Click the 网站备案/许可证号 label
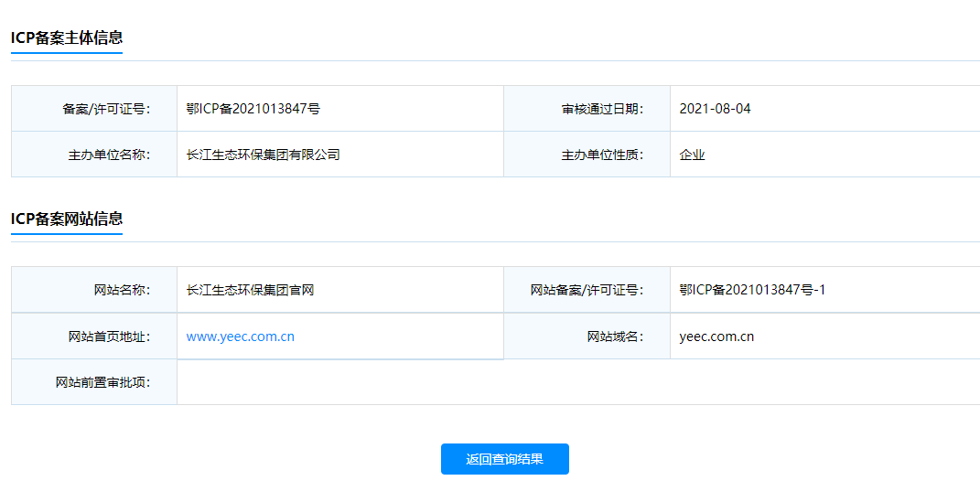Screen dimensions: 980x502 [x=587, y=290]
